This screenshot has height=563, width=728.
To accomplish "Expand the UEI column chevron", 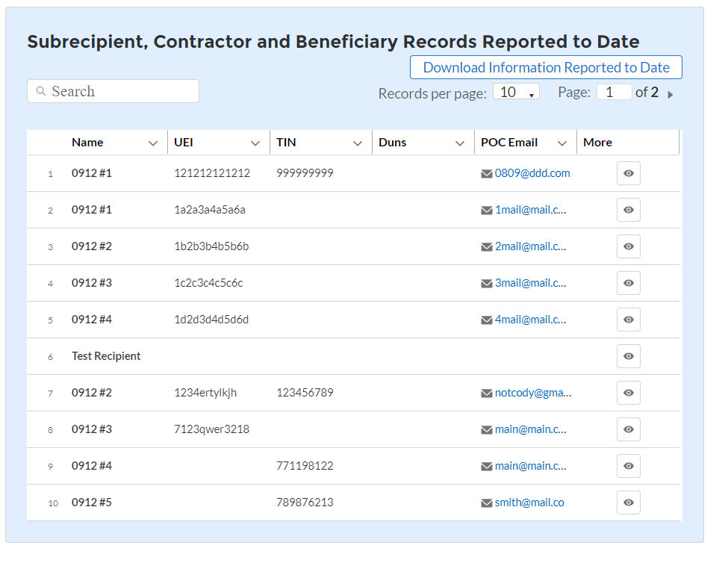I will pos(255,143).
